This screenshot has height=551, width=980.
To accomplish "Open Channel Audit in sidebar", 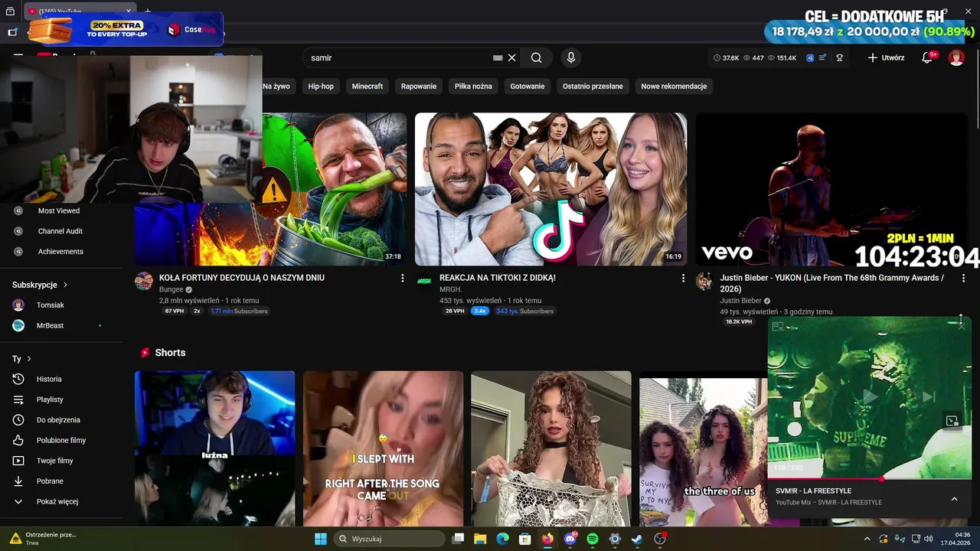I will pos(60,231).
